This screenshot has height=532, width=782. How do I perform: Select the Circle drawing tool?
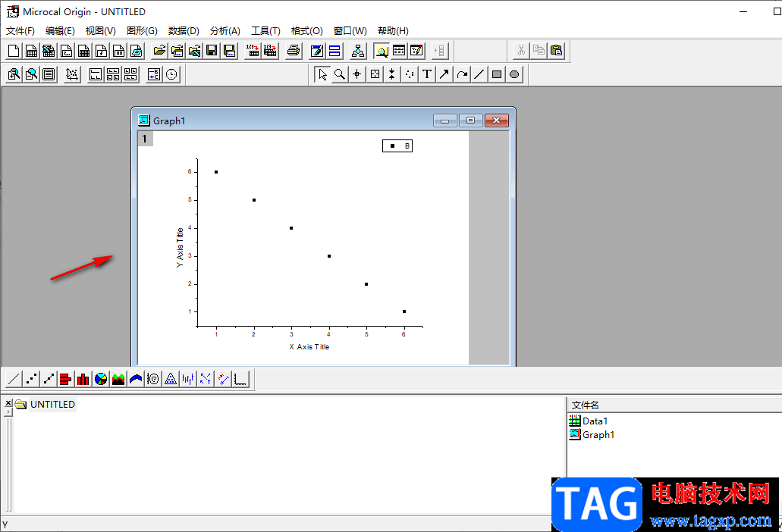click(x=514, y=75)
